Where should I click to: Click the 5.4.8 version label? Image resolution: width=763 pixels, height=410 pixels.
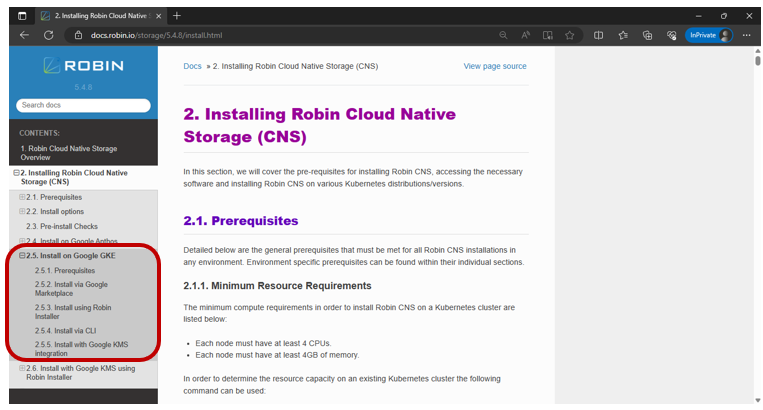[83, 88]
